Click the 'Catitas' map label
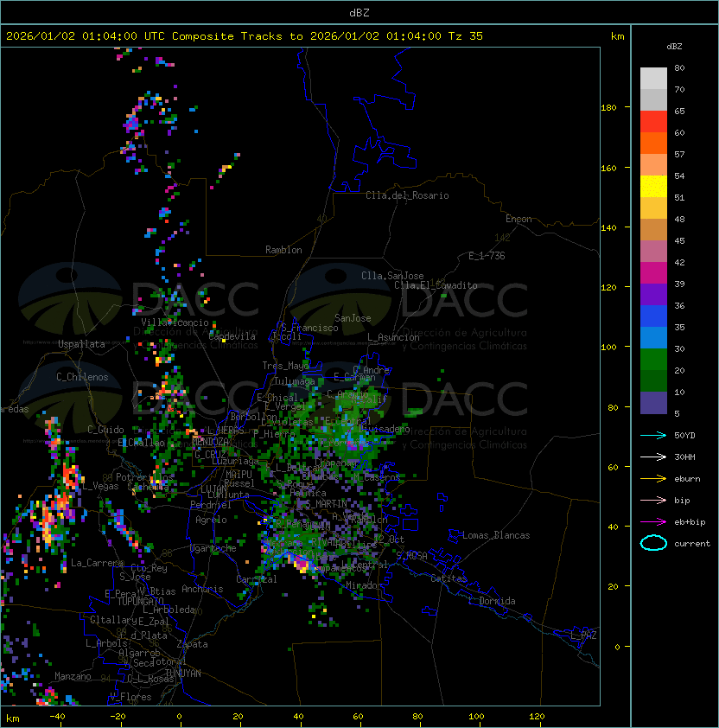719x728 pixels. (x=449, y=578)
